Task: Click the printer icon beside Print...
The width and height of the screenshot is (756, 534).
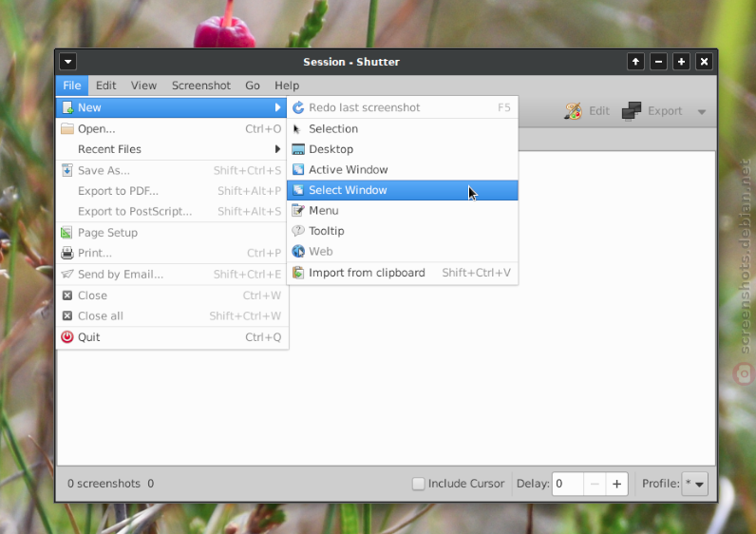Action: pyautogui.click(x=67, y=253)
